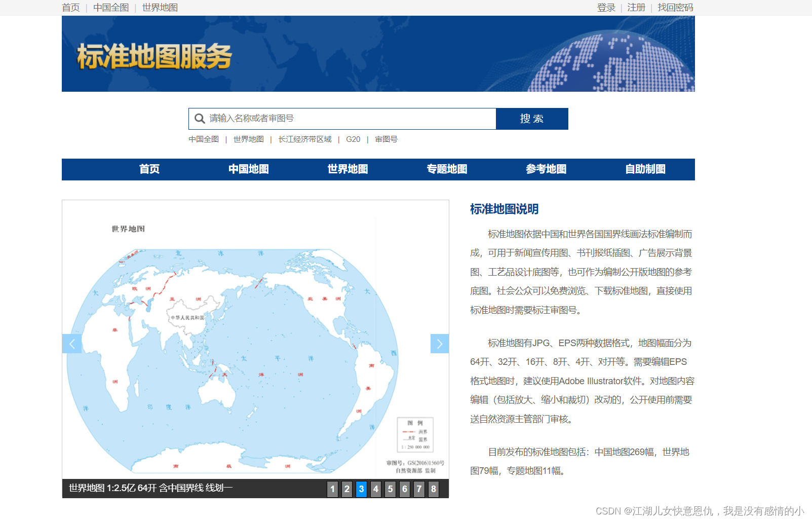Click the 搜索 search button
The width and height of the screenshot is (812, 521).
click(x=531, y=119)
